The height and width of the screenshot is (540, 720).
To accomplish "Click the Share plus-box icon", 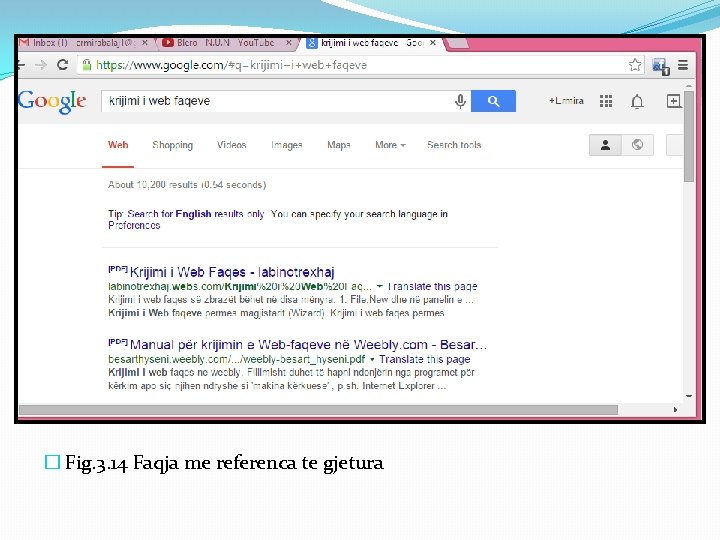I will tap(673, 101).
